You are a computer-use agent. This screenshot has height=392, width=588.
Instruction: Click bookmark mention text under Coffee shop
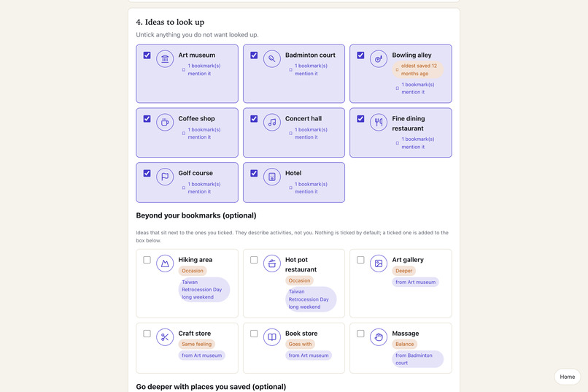coord(204,133)
